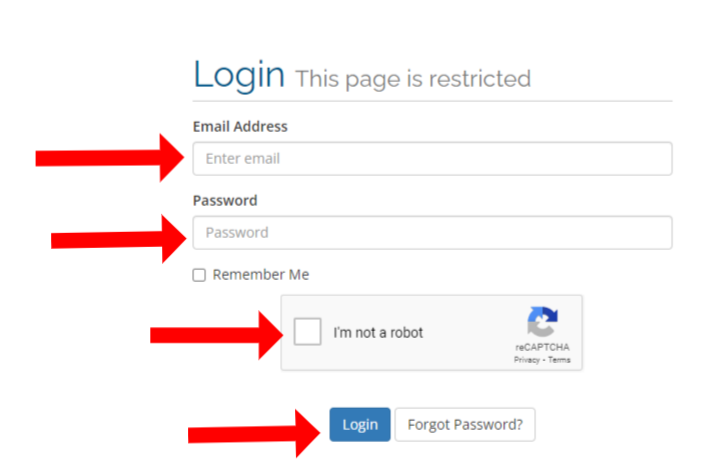The image size is (723, 460).
Task: Click the Password field label
Action: point(225,201)
